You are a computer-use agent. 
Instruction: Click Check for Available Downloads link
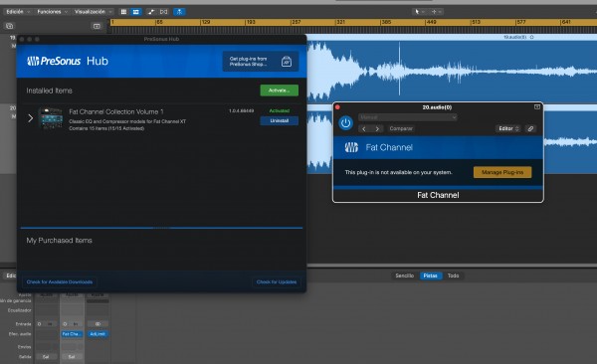point(60,282)
